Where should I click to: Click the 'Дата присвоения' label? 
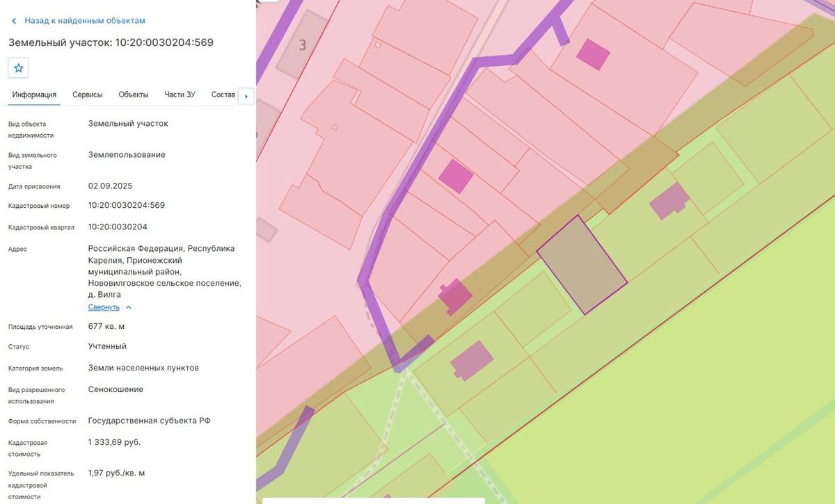34,186
